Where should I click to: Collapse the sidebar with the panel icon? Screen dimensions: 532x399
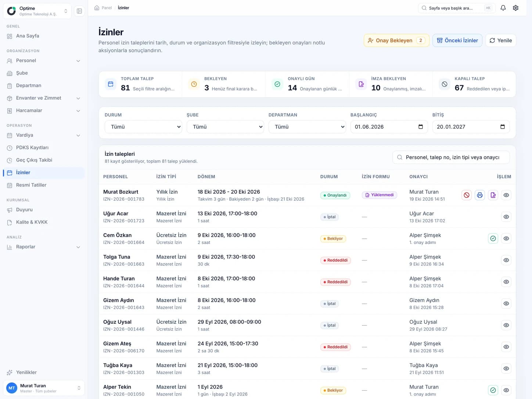[79, 11]
